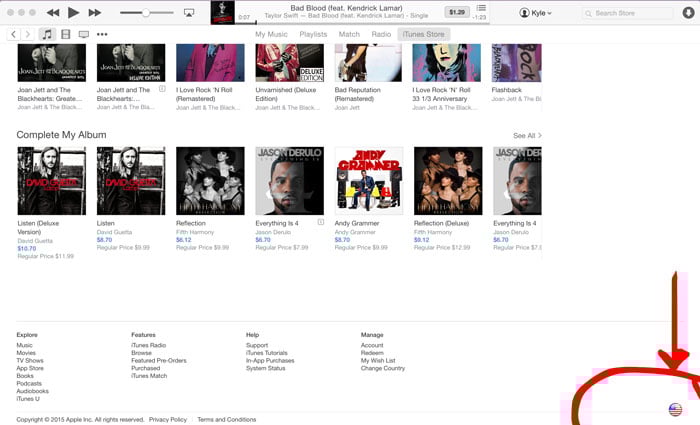Open Unvarnished (Deluxe Edition) album

[x=289, y=62]
